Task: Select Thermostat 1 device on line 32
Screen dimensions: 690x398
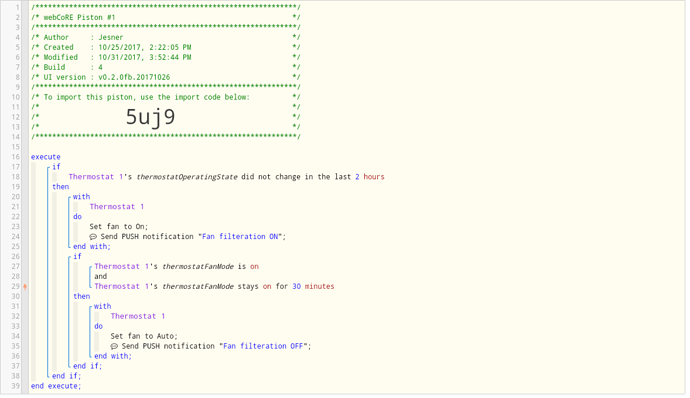Action: (x=138, y=317)
